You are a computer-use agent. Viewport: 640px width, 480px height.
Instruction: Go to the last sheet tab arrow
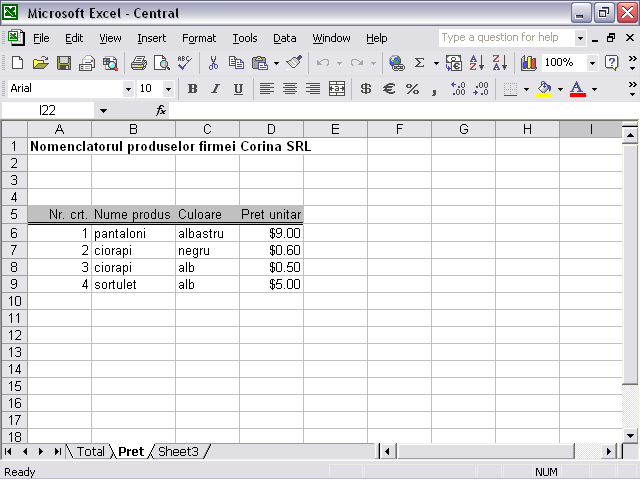point(58,451)
